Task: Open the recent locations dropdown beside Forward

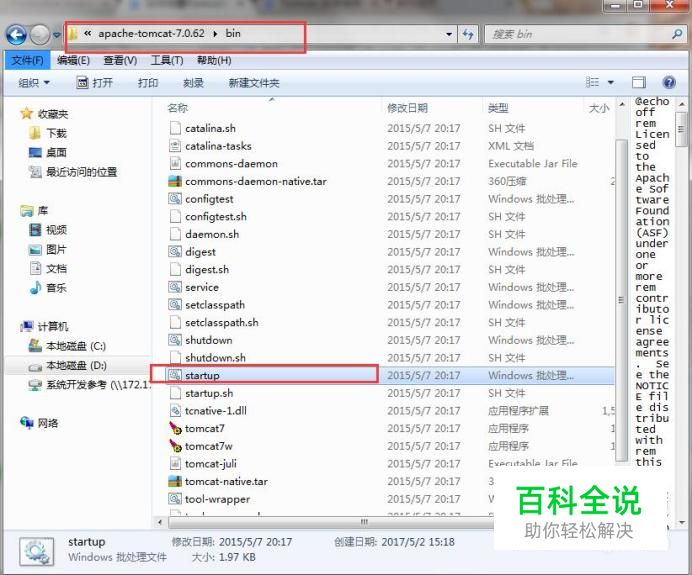Action: [x=56, y=35]
